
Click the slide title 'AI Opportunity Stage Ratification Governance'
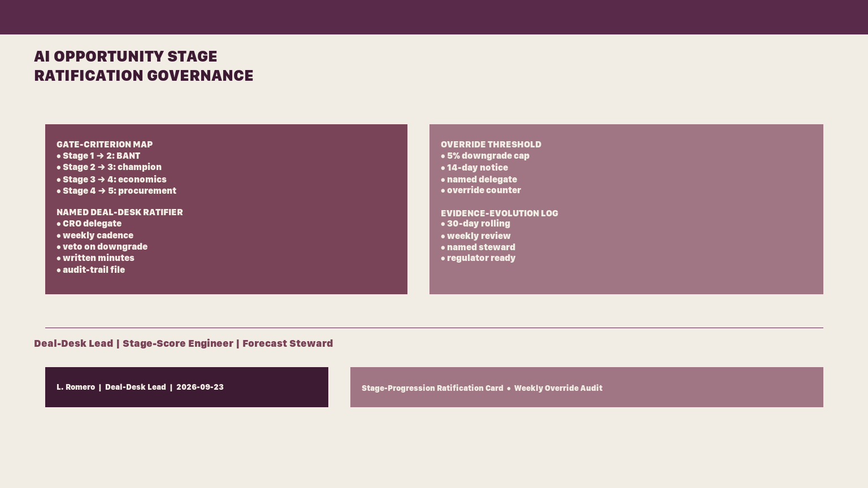click(144, 66)
